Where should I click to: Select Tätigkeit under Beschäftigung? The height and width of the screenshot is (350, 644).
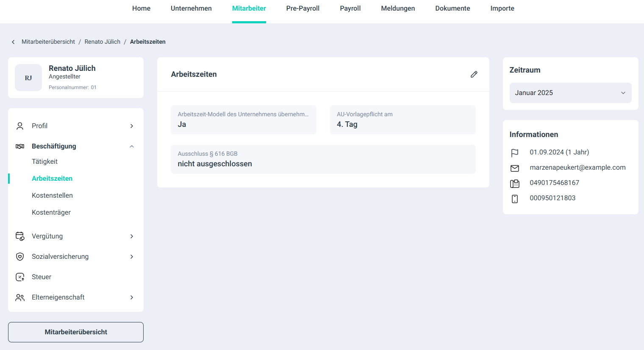(x=44, y=162)
